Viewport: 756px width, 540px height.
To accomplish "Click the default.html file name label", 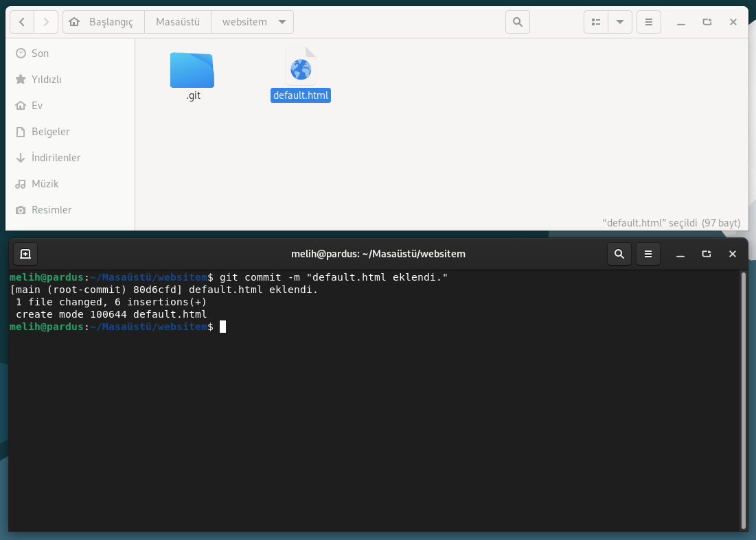I will [301, 95].
